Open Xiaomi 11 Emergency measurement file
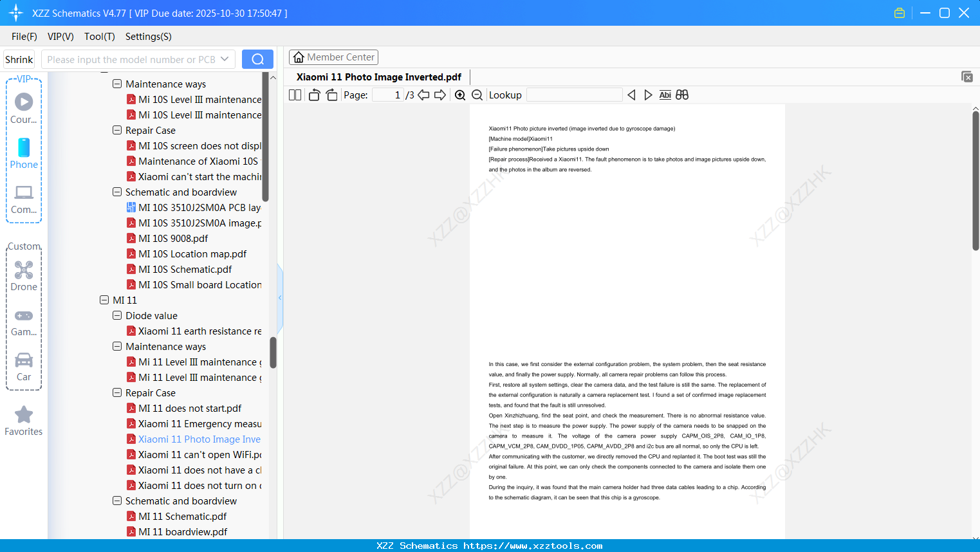The width and height of the screenshot is (980, 552). point(194,424)
